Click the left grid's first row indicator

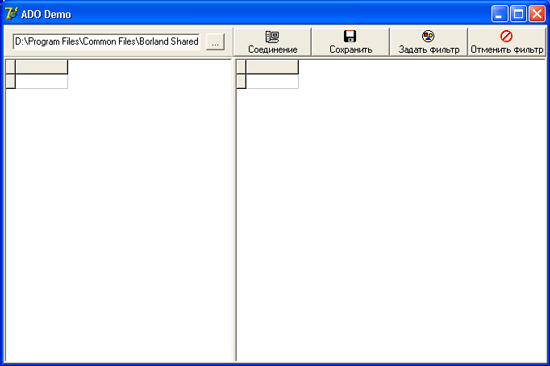click(x=11, y=81)
